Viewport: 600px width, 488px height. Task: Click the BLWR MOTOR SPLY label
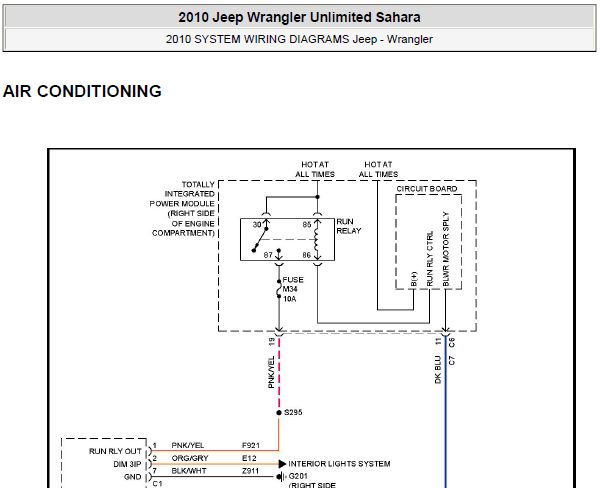(446, 249)
